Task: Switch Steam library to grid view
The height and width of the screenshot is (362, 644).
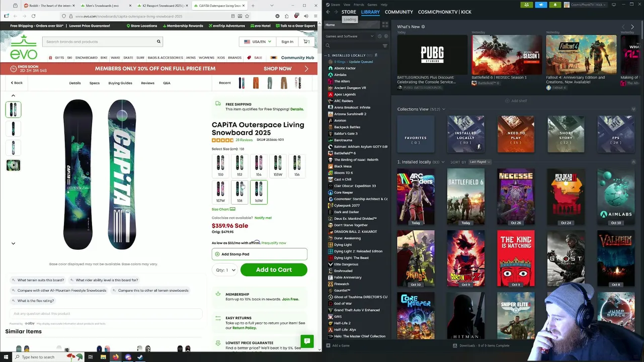Action: point(385,25)
